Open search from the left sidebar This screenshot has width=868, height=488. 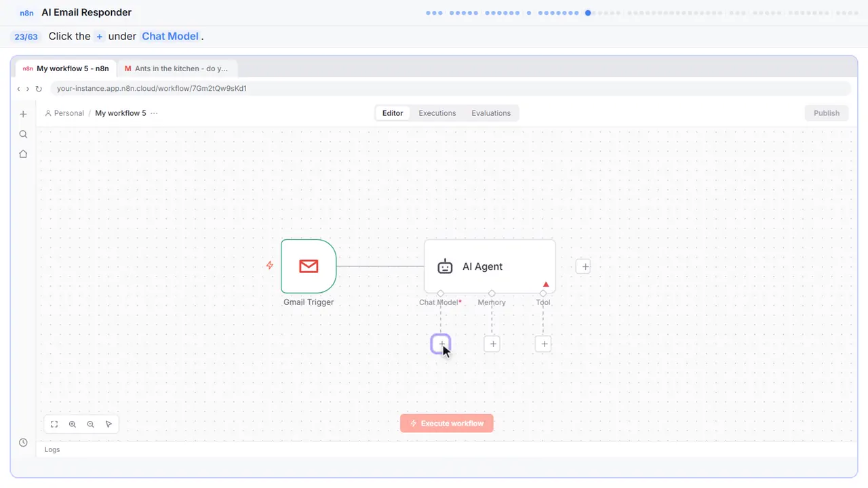pyautogui.click(x=23, y=134)
